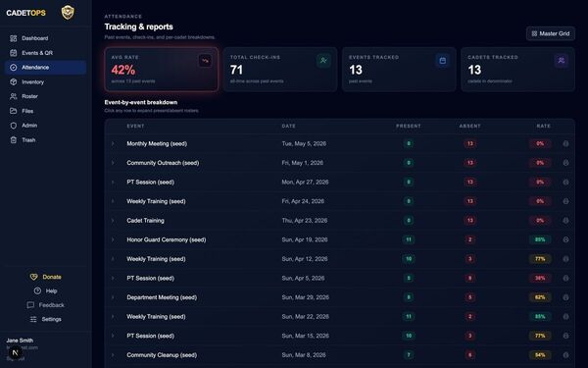Expand the Department Meeting (seed) row chevron

pyautogui.click(x=113, y=297)
